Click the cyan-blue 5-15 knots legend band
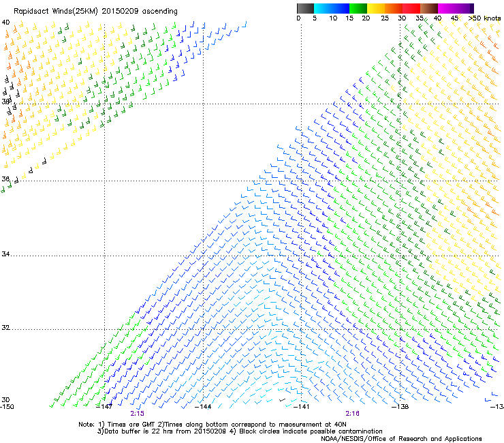Image resolution: width=504 pixels, height=443 pixels. (x=332, y=8)
